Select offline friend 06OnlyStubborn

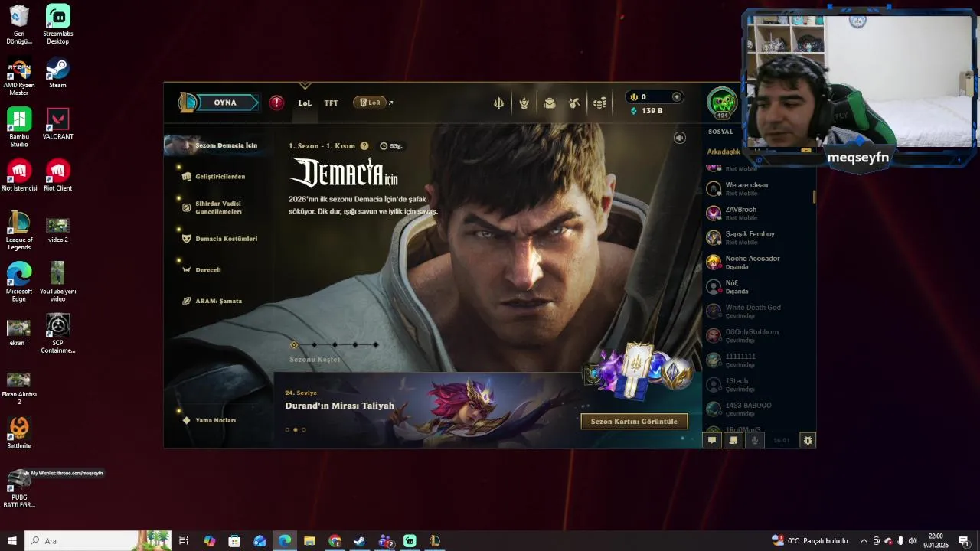(757, 335)
